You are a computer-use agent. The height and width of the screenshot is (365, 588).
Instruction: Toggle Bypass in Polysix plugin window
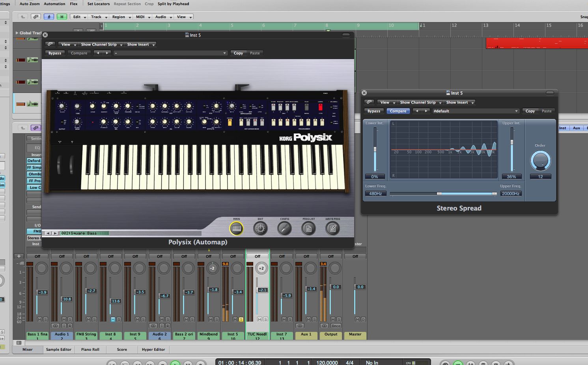(x=55, y=53)
